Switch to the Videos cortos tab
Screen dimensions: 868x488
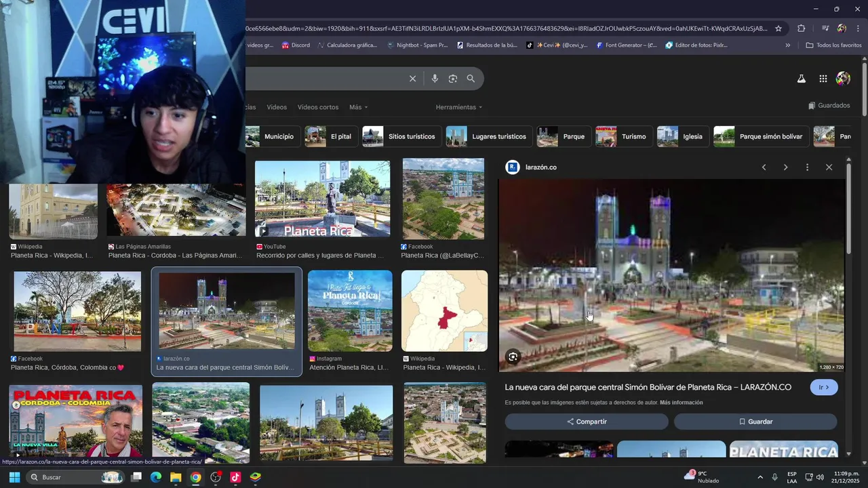tap(318, 107)
